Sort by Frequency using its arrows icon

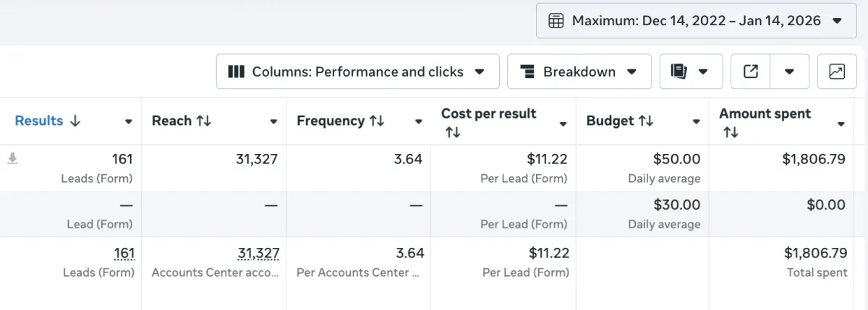[x=376, y=121]
